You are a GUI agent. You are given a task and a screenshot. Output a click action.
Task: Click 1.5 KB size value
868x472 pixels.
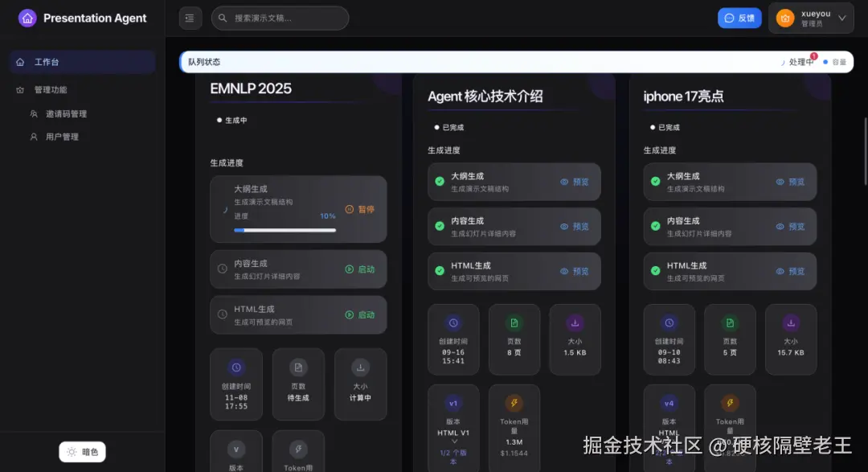pos(575,353)
